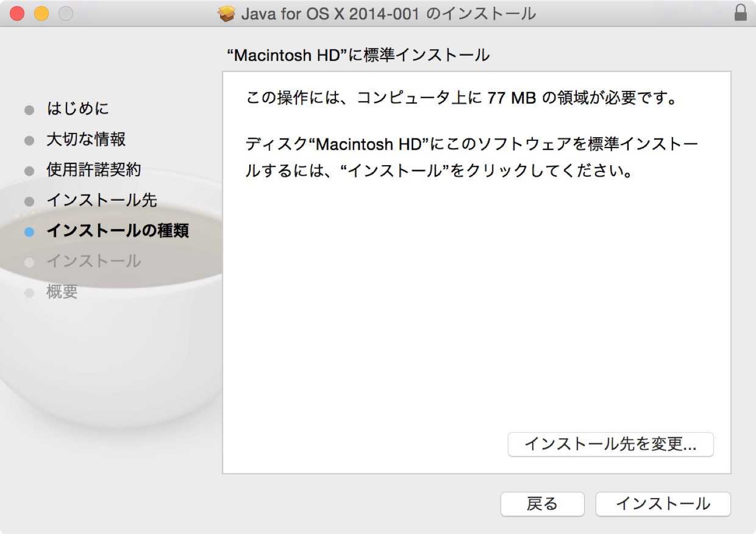The width and height of the screenshot is (756, 534).
Task: Select the インストール先 step in the sidebar
Action: [x=102, y=200]
